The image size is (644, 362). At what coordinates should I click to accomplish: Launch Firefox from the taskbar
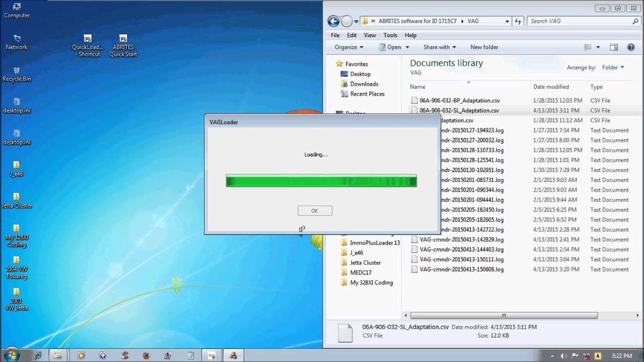pyautogui.click(x=146, y=355)
